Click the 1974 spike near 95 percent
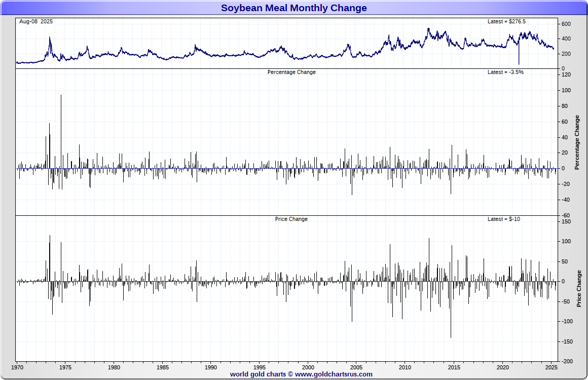Viewport: 588px width, 380px height. 61,131
